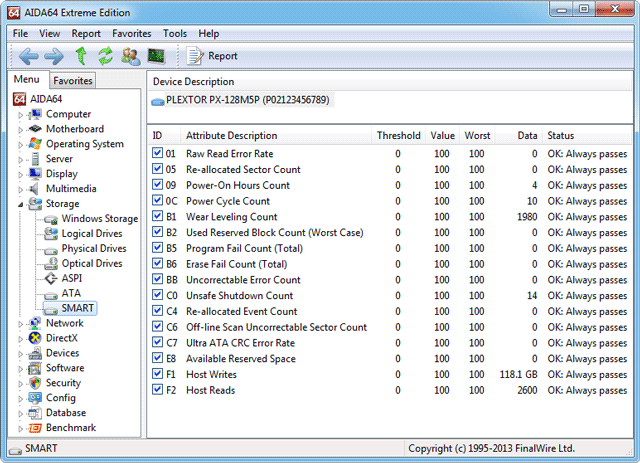Viewport: 640px width, 463px height.
Task: Sort by the Threshold column header
Action: 398,136
